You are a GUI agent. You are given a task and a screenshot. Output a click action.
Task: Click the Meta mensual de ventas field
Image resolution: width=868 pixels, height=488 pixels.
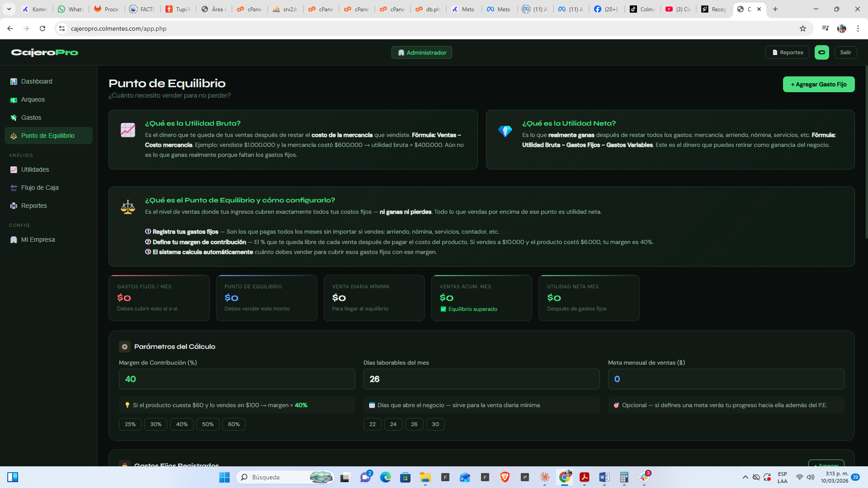(x=726, y=379)
